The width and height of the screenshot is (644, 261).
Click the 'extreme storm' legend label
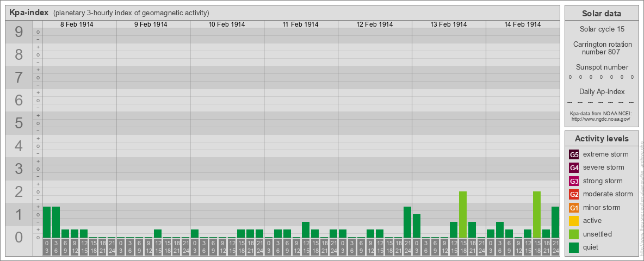coord(605,154)
